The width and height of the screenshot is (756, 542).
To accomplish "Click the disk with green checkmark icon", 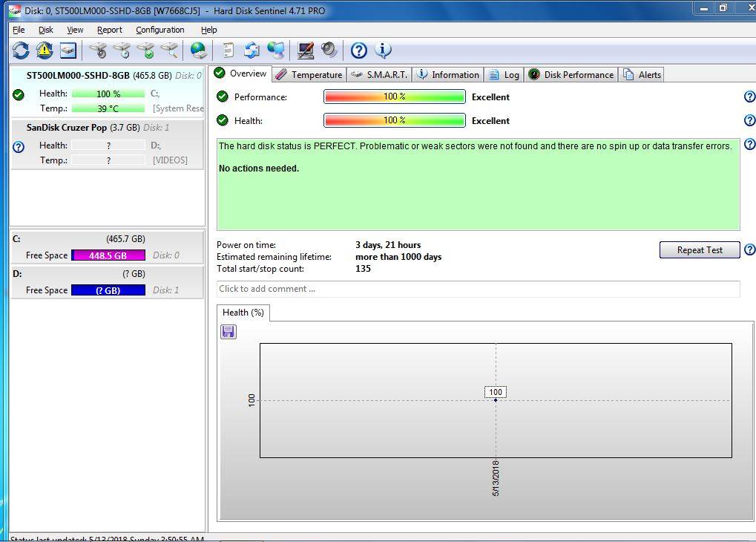I will click(x=145, y=50).
